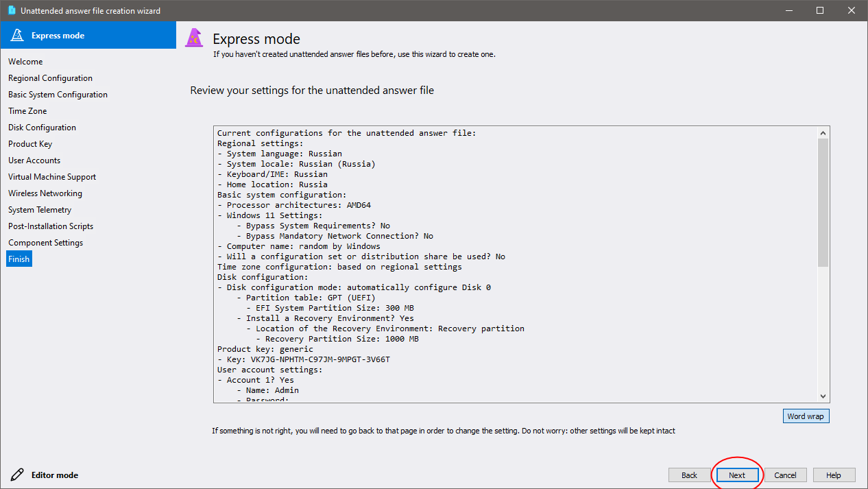The image size is (868, 489).
Task: Click the settings summary scrollbar thumb
Action: (x=823, y=202)
